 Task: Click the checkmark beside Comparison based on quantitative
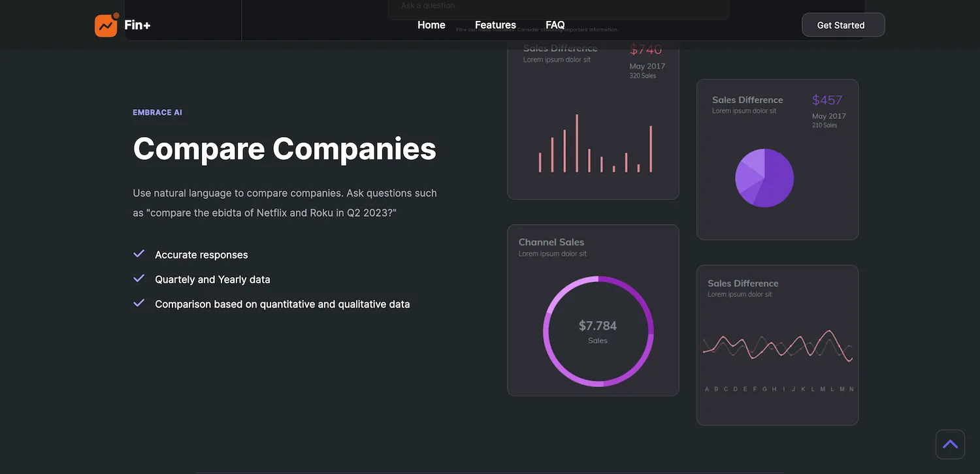point(139,304)
